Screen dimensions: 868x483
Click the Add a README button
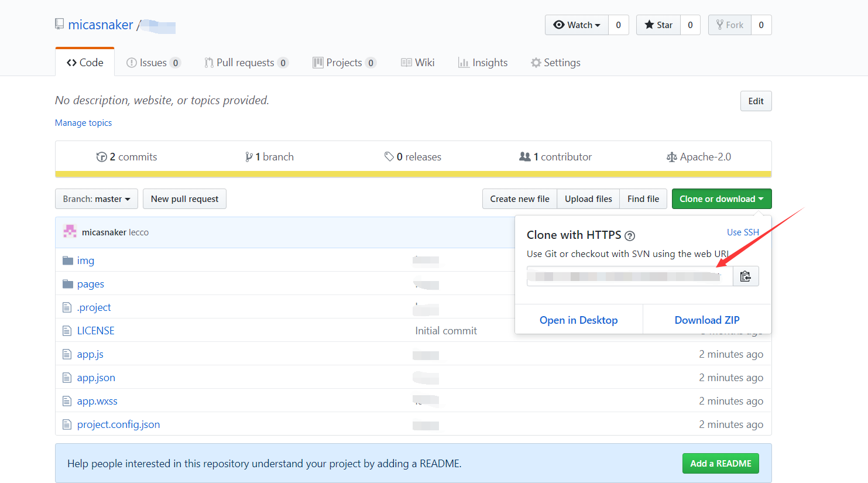point(721,464)
